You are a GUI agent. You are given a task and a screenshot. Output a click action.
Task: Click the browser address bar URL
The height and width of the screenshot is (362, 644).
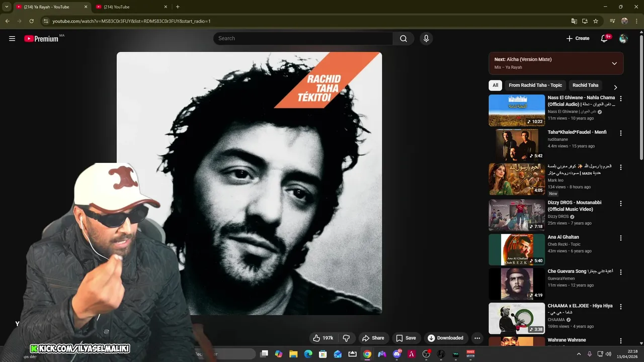point(131,21)
